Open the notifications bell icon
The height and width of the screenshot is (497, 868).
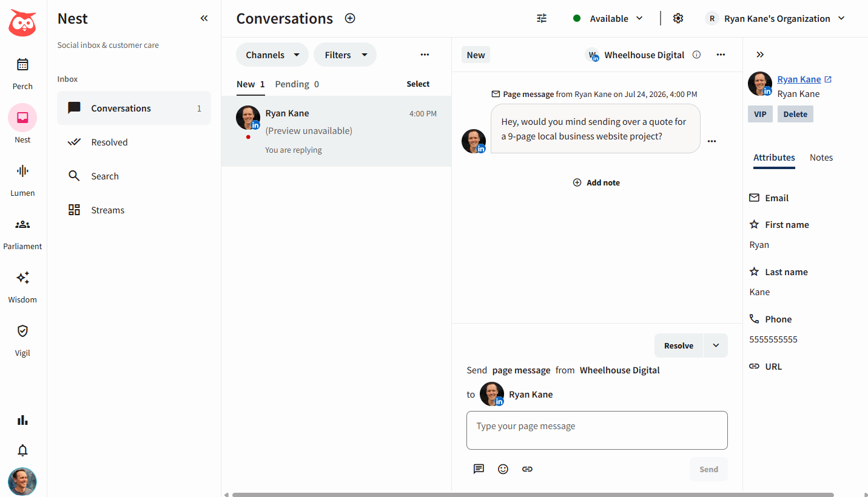[x=22, y=450]
